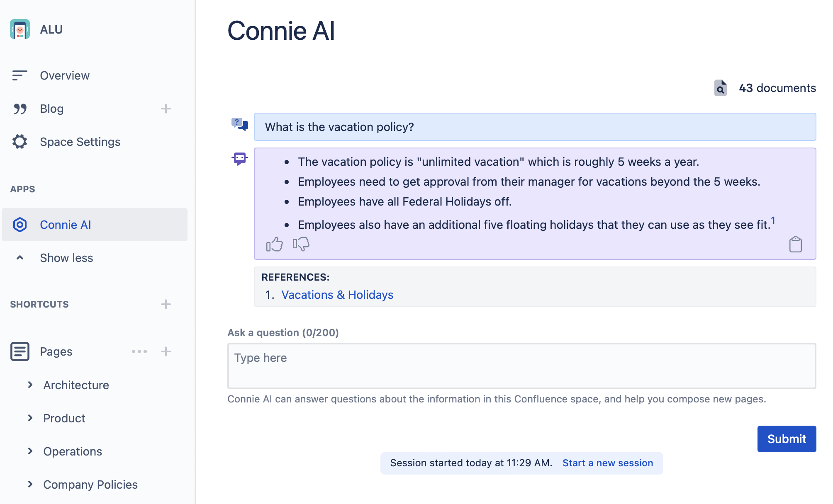The image size is (833, 504).
Task: Click the ALU space logo icon
Action: (x=20, y=29)
